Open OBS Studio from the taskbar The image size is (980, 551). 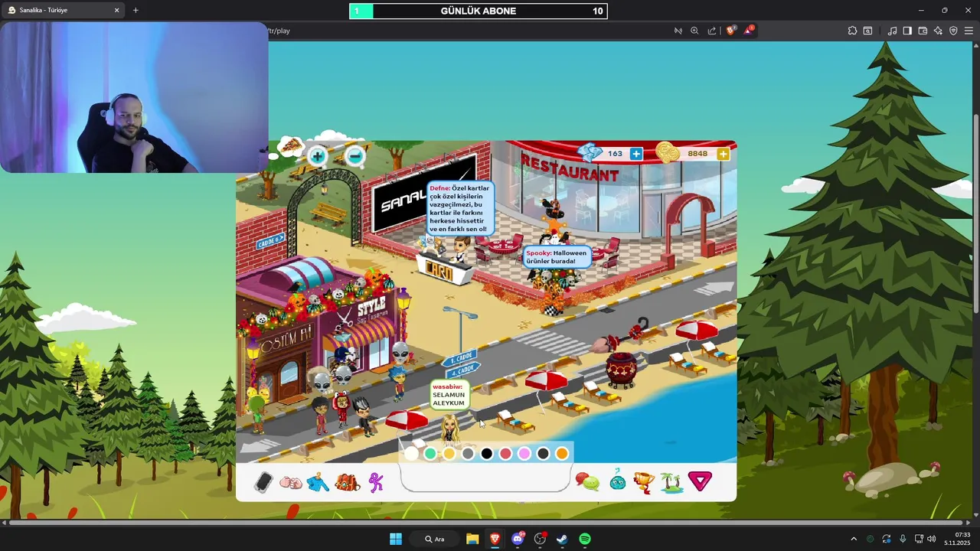[541, 539]
